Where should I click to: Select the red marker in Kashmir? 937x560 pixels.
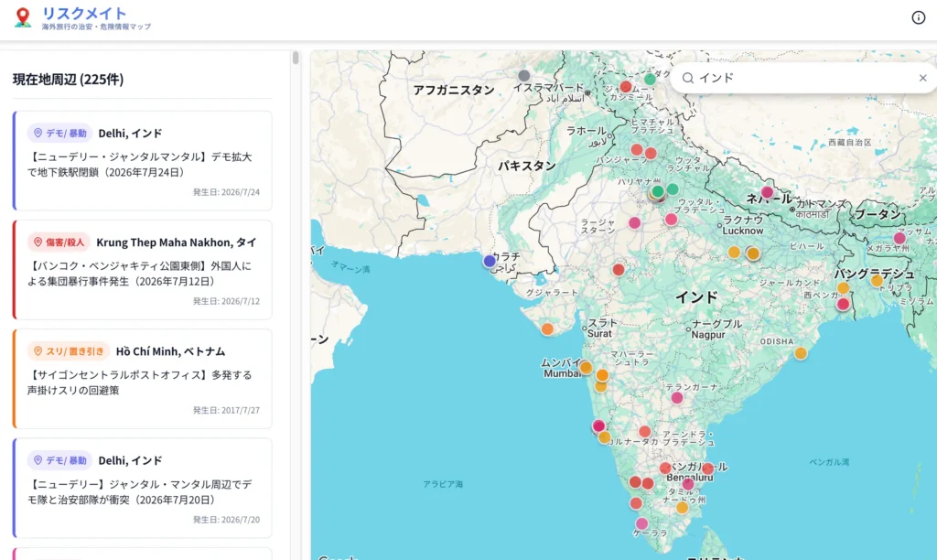(x=626, y=87)
